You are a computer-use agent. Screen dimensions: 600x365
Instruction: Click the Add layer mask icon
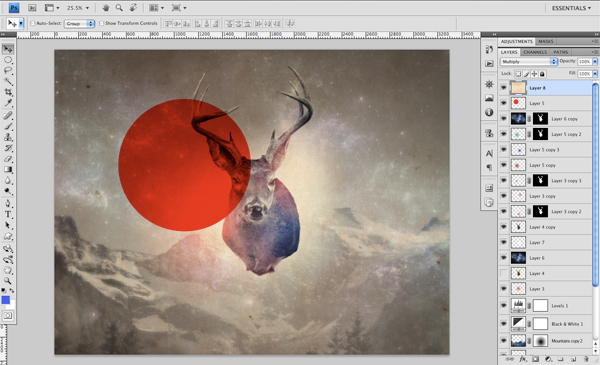[535, 359]
